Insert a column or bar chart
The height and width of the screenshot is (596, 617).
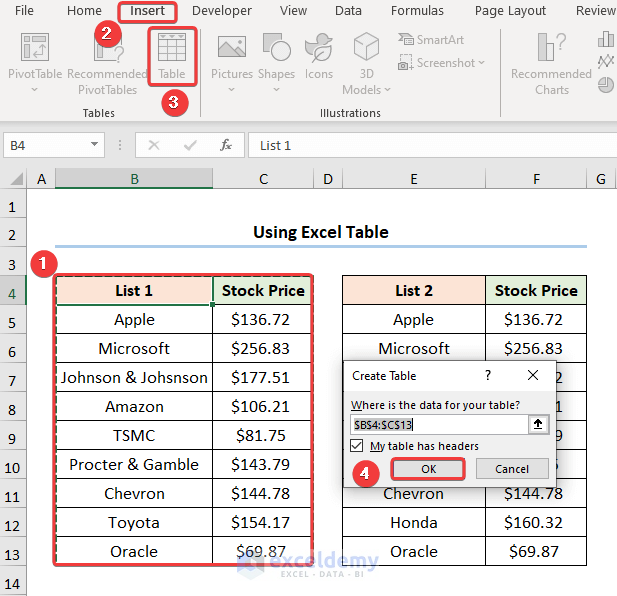[x=606, y=39]
